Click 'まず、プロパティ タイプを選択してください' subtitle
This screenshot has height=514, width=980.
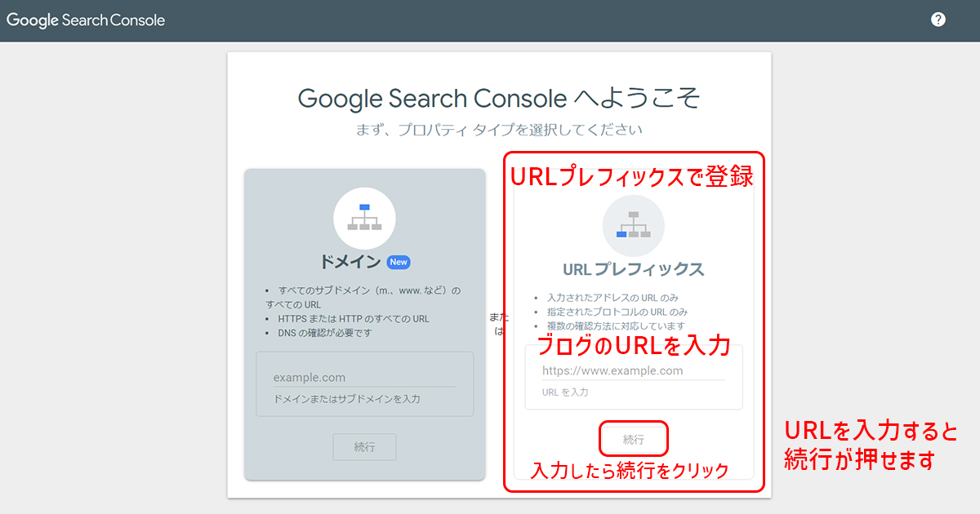click(x=499, y=130)
